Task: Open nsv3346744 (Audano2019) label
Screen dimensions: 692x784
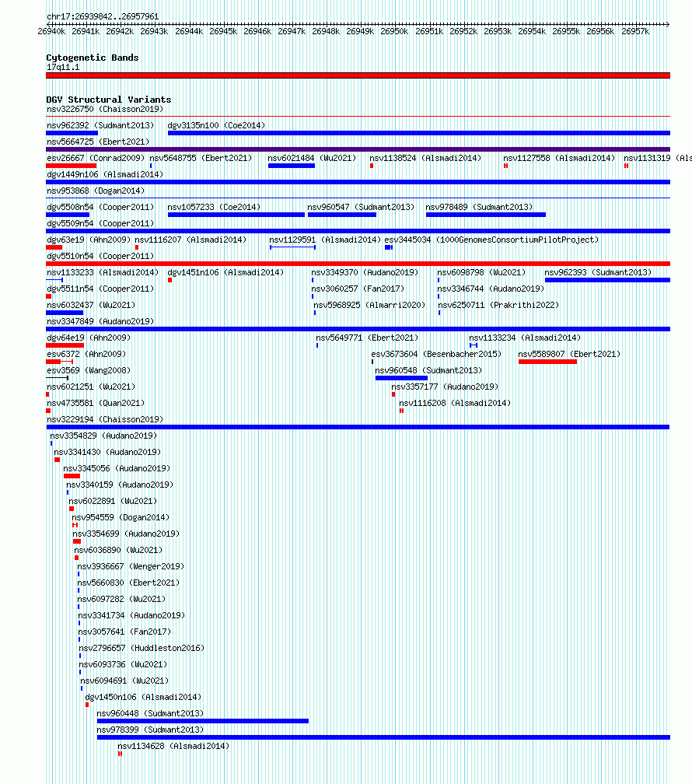Action: [x=491, y=289]
